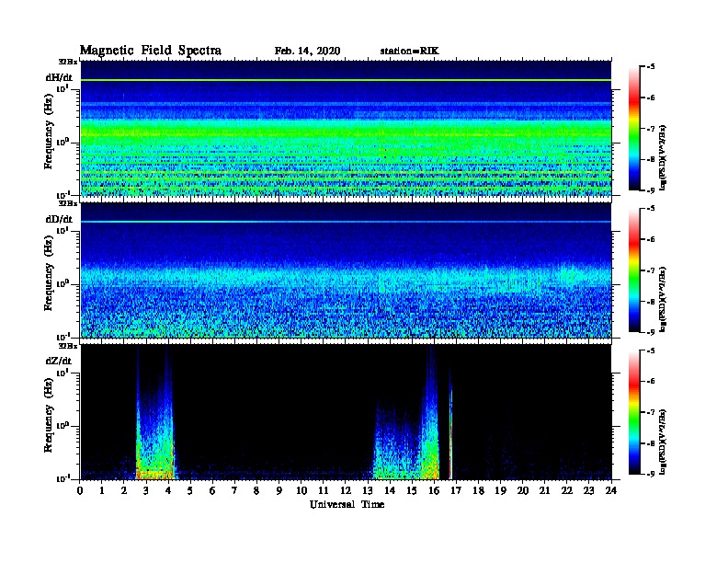Click hour "0" on the Universal Time axis
The width and height of the screenshot is (728, 563).
pos(80,491)
